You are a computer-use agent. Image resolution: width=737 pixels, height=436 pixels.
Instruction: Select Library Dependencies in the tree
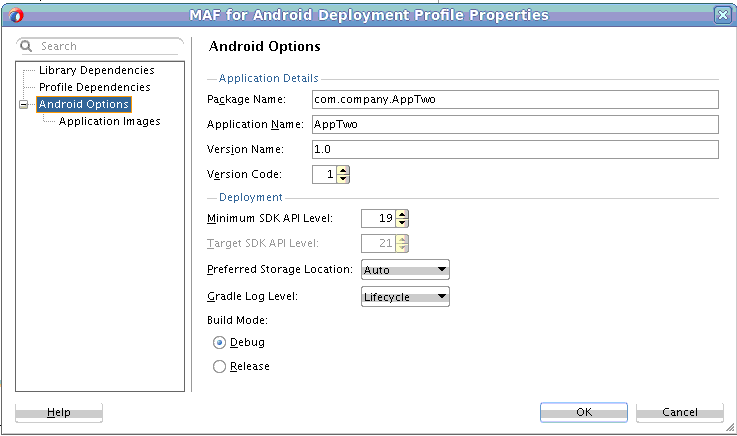click(96, 70)
